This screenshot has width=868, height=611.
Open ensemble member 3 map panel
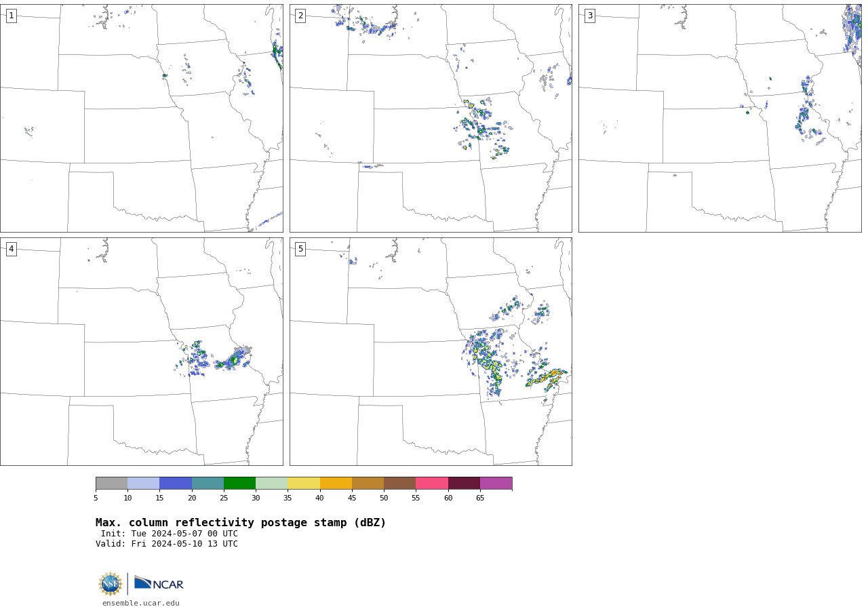[719, 118]
